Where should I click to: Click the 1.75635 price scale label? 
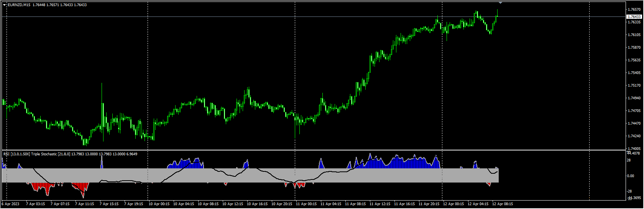pyautogui.click(x=634, y=60)
